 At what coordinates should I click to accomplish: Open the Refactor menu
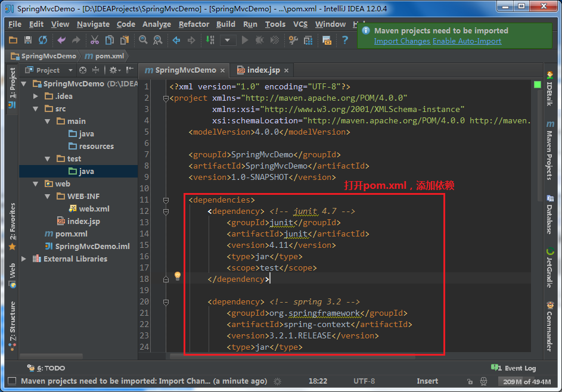[x=194, y=24]
